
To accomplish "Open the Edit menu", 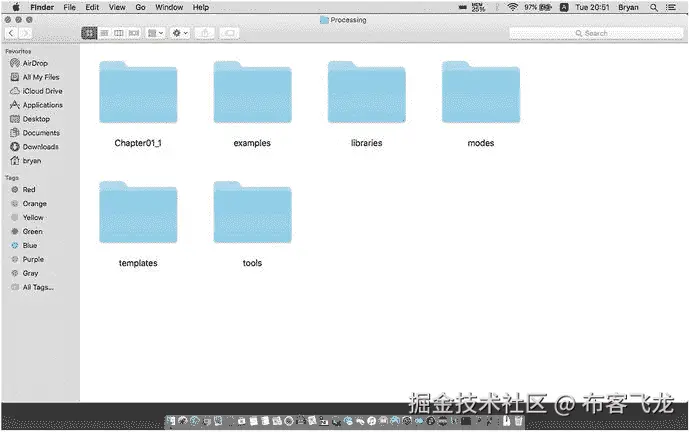I will click(x=92, y=7).
